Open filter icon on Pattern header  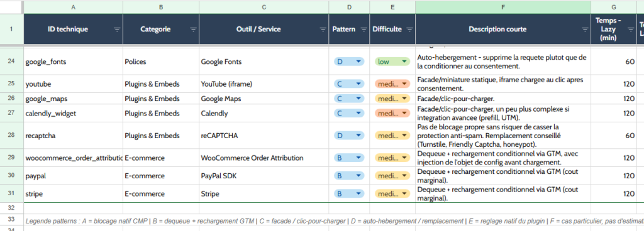[364, 30]
